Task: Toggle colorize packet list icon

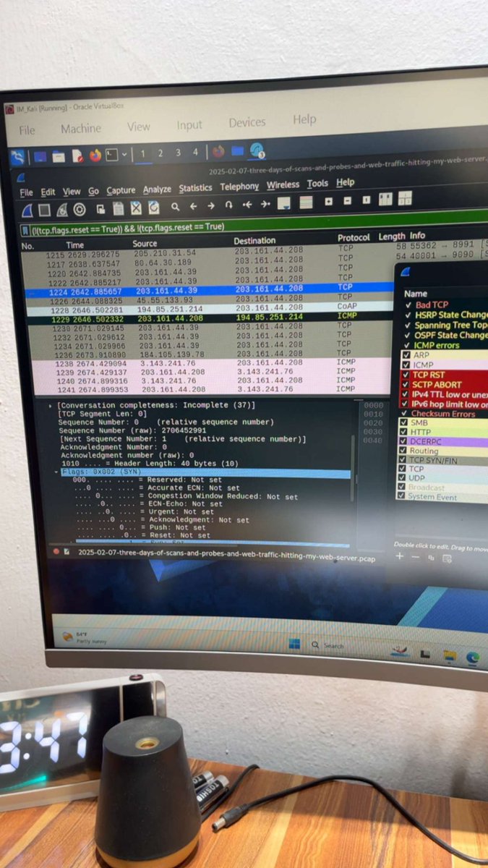Action: point(307,203)
